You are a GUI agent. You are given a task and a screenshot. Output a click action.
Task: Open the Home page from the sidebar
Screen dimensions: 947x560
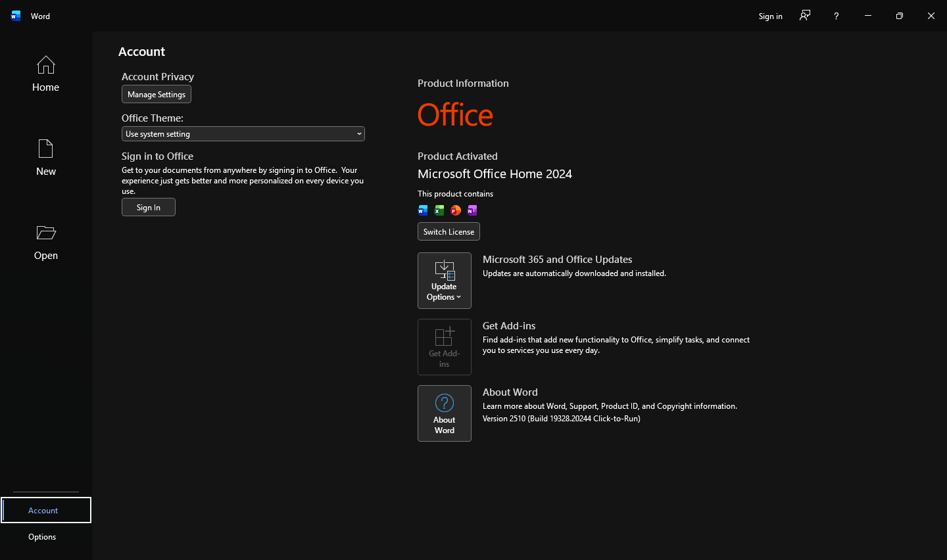[45, 74]
